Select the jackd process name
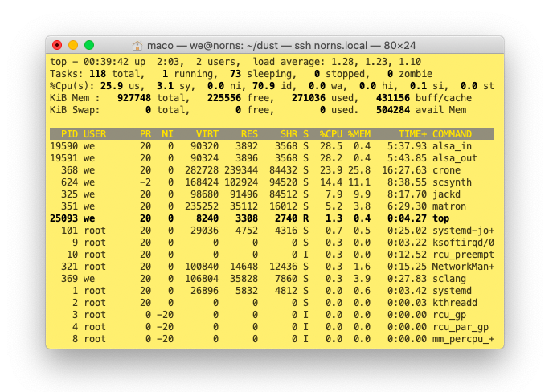The width and height of the screenshot is (557, 392). click(446, 194)
